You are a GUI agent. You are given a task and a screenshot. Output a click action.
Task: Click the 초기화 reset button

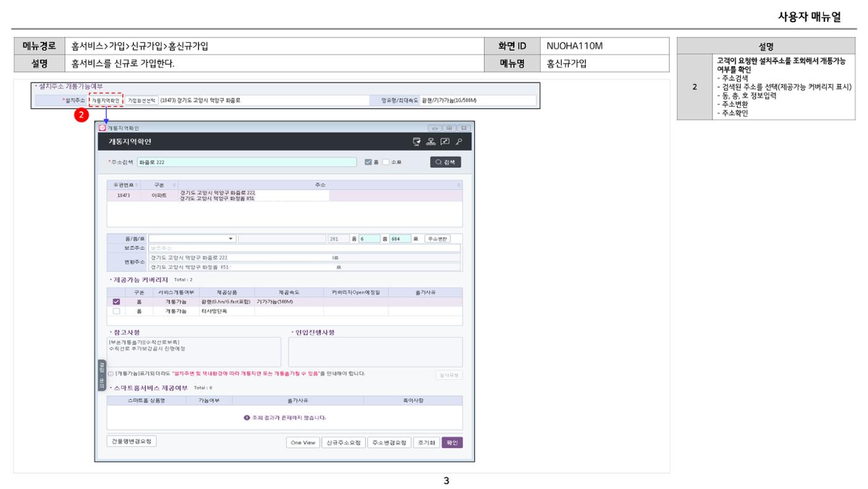(426, 442)
